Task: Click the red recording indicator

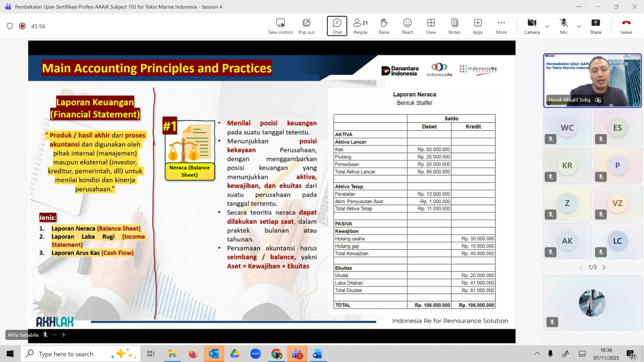Action: (23, 26)
